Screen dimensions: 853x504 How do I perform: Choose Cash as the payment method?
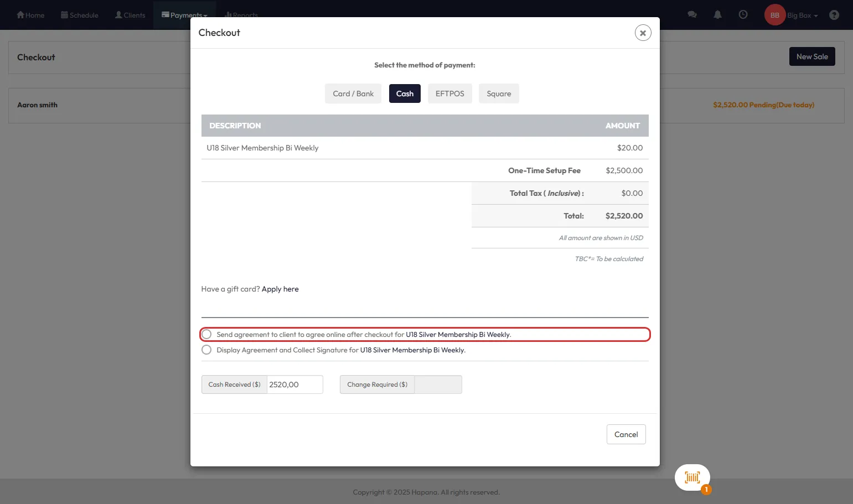(x=405, y=93)
